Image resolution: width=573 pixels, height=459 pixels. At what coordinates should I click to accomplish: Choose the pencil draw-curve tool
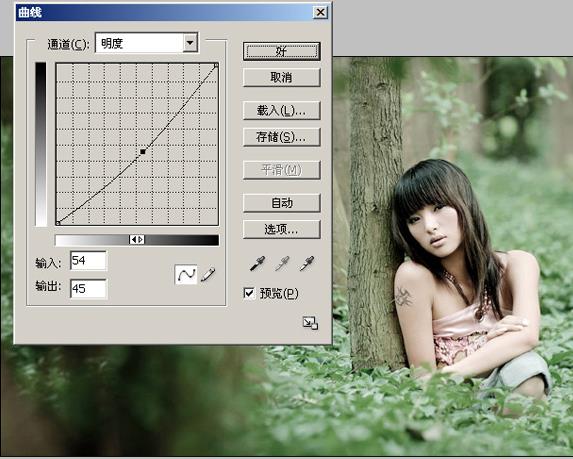[x=208, y=274]
